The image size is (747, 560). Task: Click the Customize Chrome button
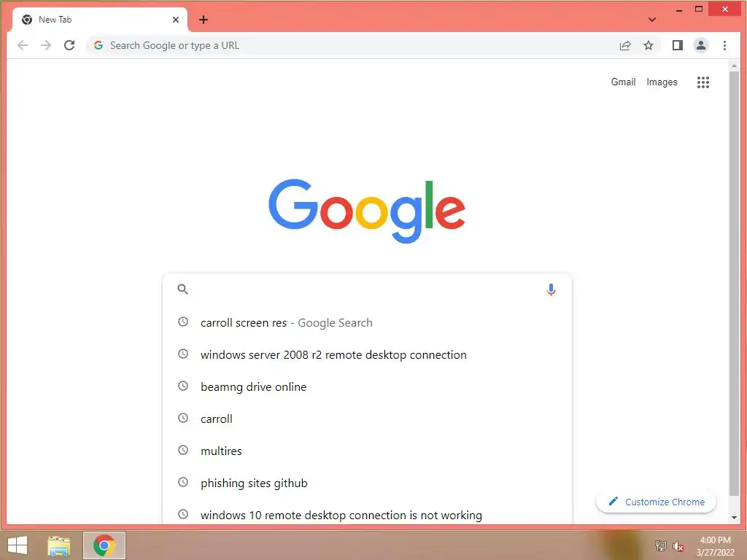tap(656, 502)
